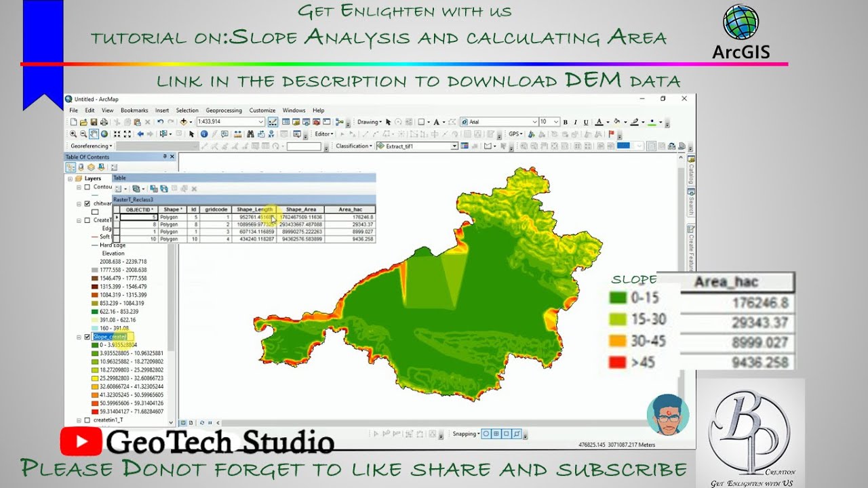Screen dimensions: 868x488
Task: Click the New map document icon
Action: (73, 122)
